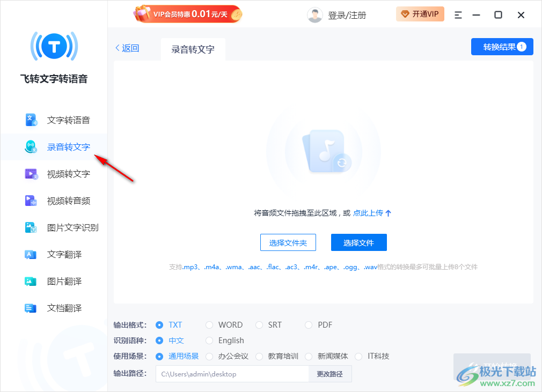Click the output path input field

(x=232, y=374)
